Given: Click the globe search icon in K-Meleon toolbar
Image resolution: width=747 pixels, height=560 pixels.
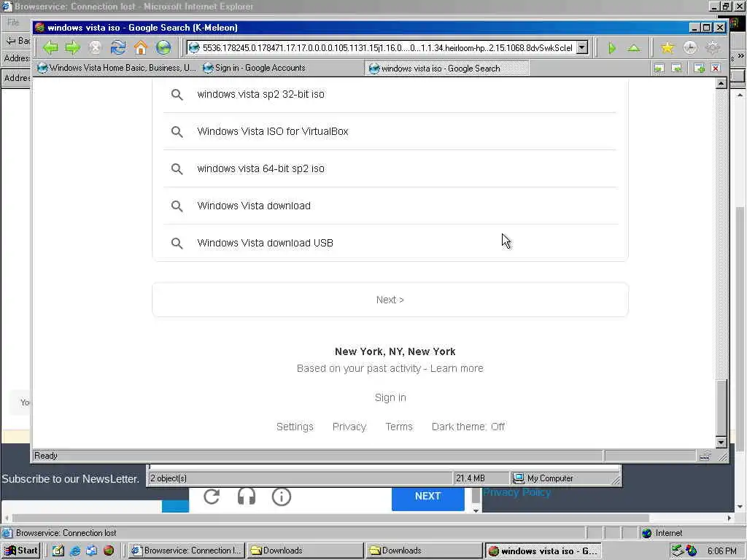Looking at the screenshot, I should 163,47.
